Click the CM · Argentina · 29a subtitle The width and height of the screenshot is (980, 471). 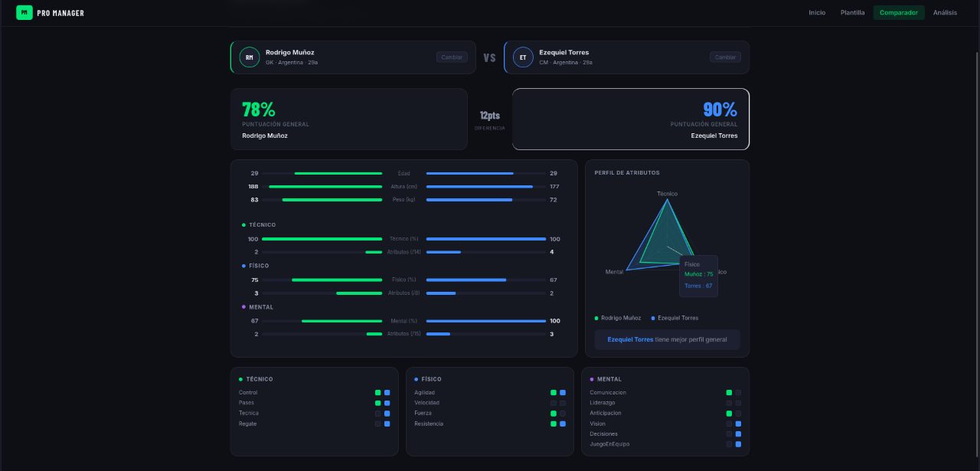click(x=566, y=63)
